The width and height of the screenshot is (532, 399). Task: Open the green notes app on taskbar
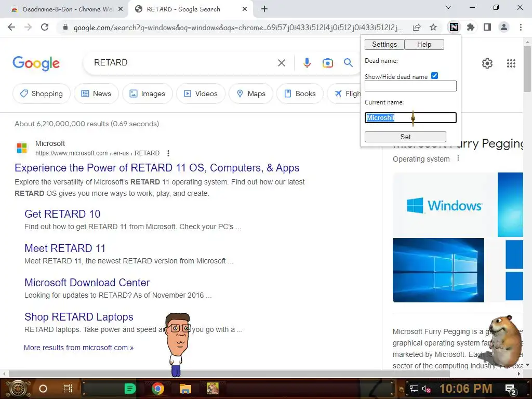point(130,389)
